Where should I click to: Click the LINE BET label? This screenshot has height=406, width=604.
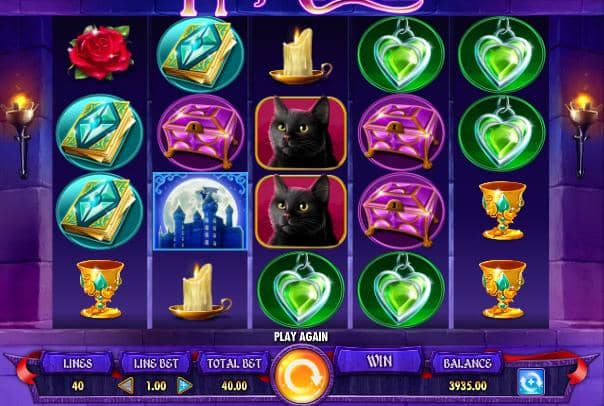pos(156,363)
